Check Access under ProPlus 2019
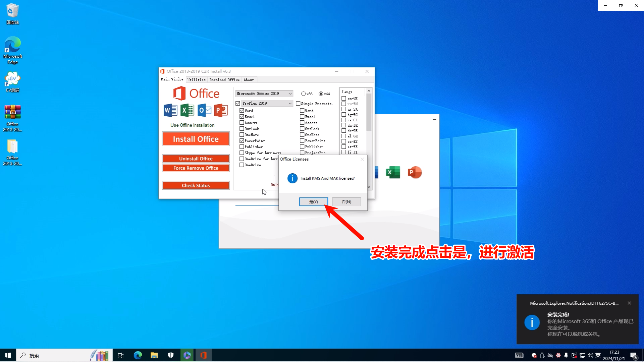 242,123
